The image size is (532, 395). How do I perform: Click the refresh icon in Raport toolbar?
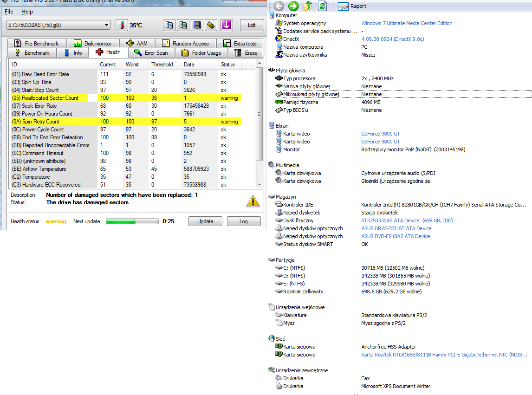(x=322, y=6)
